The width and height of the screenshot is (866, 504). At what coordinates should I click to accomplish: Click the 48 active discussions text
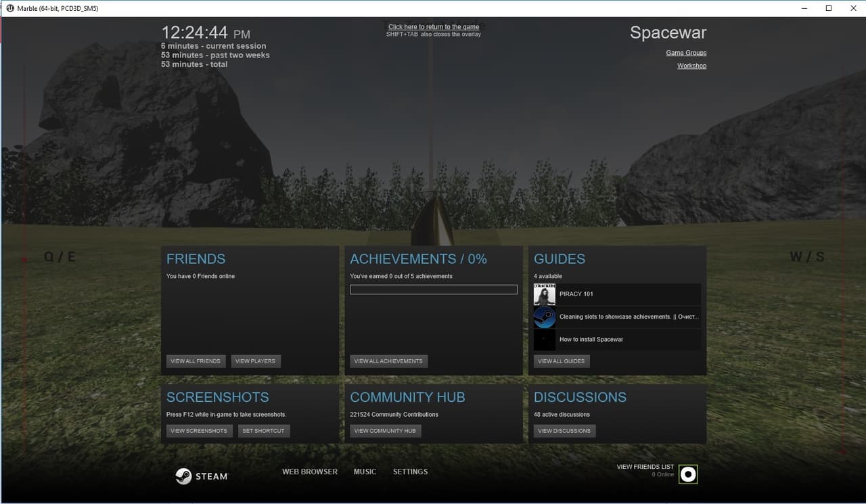tap(562, 415)
